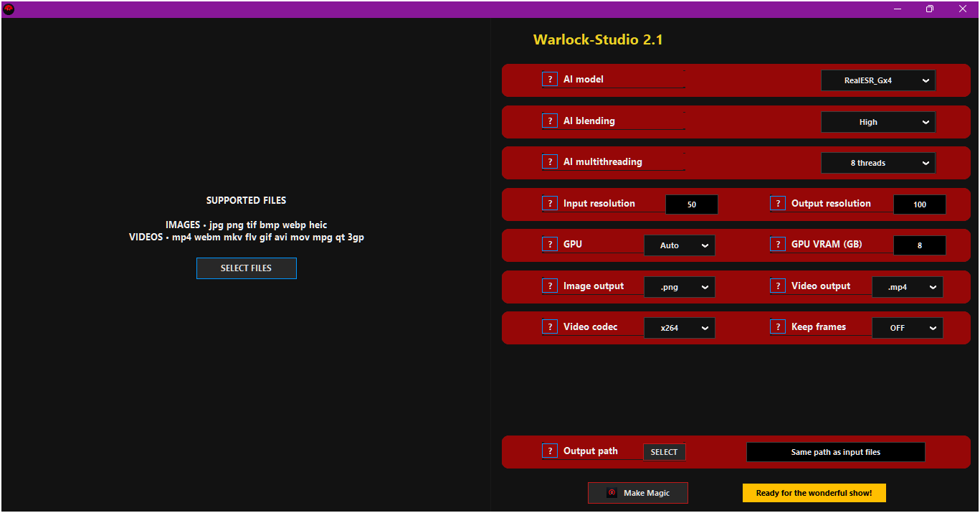Open help for Video output
Viewport: 980px width, 513px height.
[x=778, y=286]
